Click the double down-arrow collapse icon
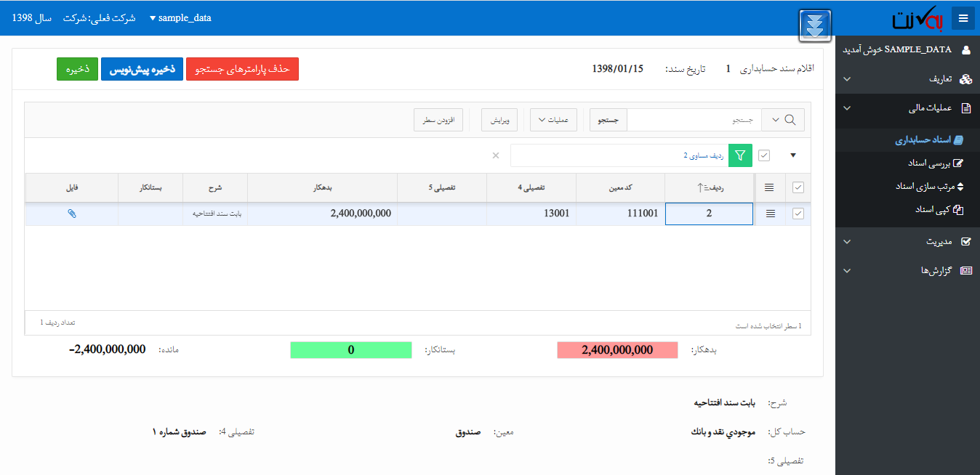The image size is (980, 475). click(x=816, y=26)
